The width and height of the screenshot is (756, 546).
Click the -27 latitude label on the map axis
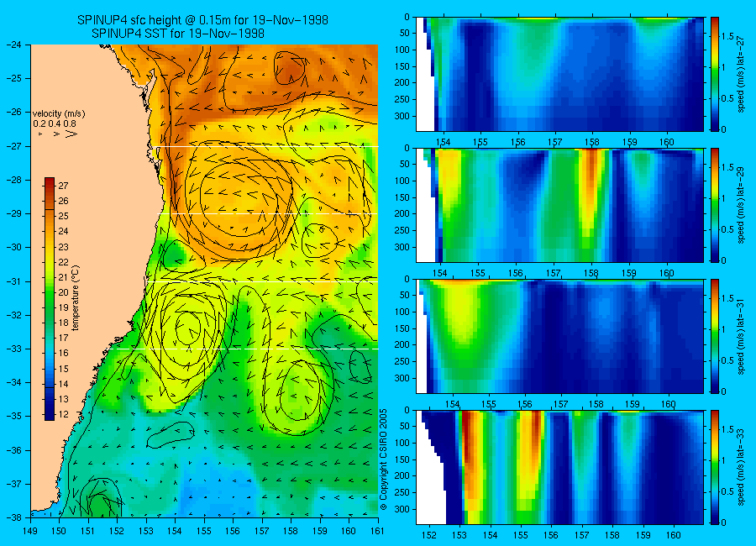(x=14, y=146)
